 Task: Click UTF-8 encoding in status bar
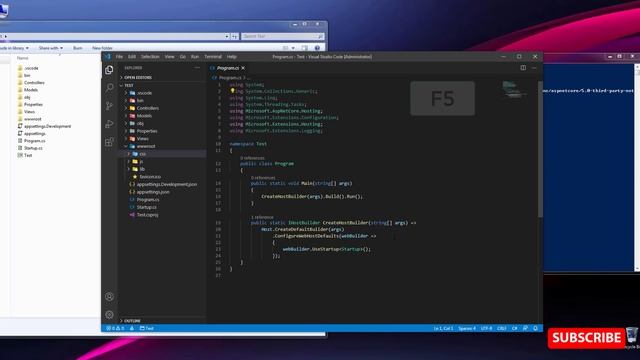pyautogui.click(x=487, y=328)
